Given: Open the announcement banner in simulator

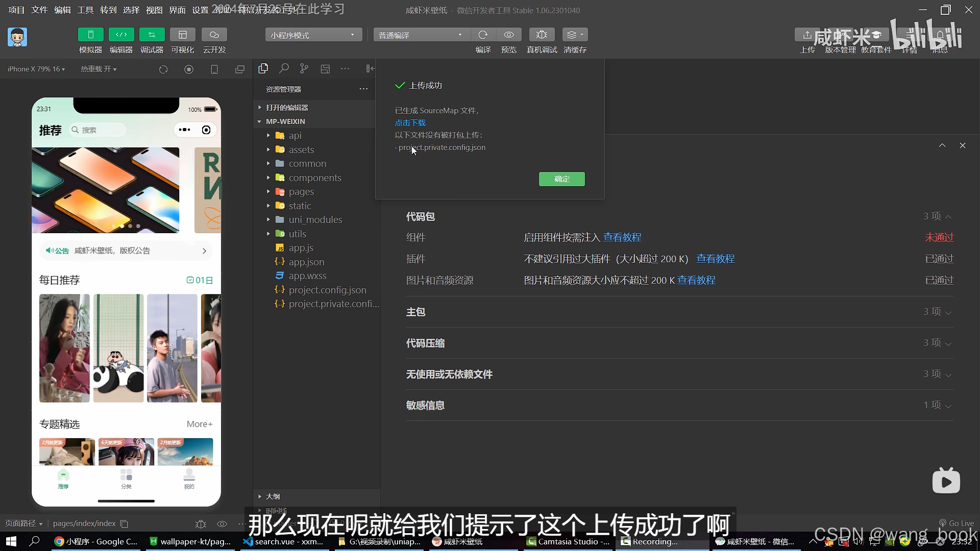Looking at the screenshot, I should click(x=126, y=251).
